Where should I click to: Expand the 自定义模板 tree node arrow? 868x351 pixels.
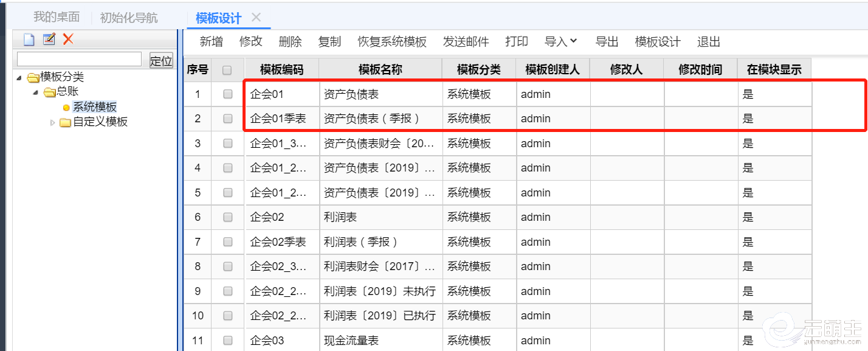tap(52, 122)
